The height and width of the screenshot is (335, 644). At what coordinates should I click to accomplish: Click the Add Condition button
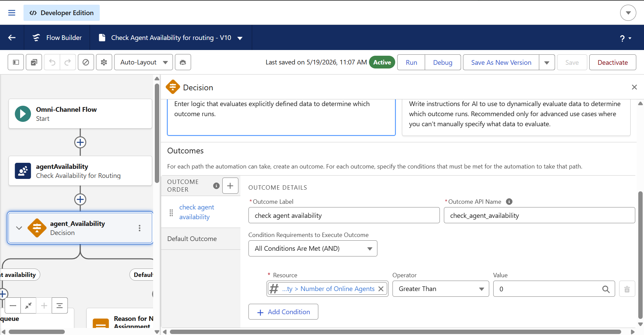283,312
